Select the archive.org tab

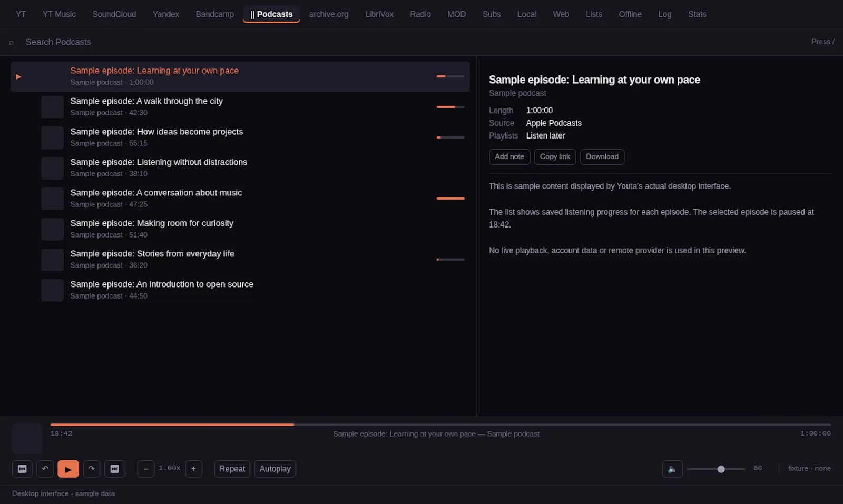click(329, 14)
